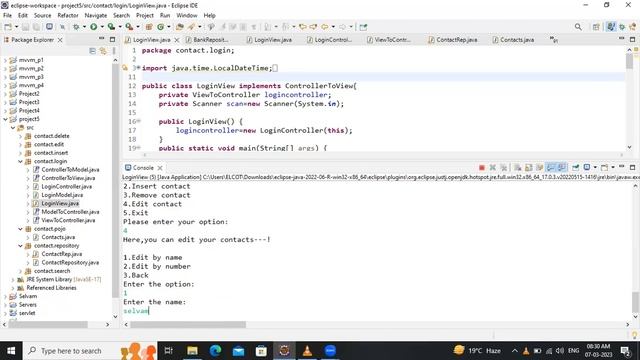This screenshot has width=640, height=360.
Task: Show hidden editor tabs list
Action: 553,40
